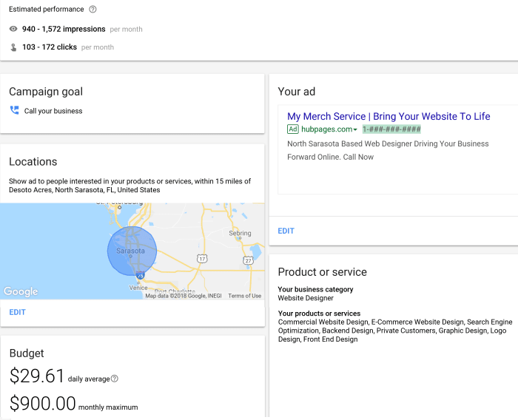
Task: Click EDIT under Locations map
Action: (x=17, y=312)
